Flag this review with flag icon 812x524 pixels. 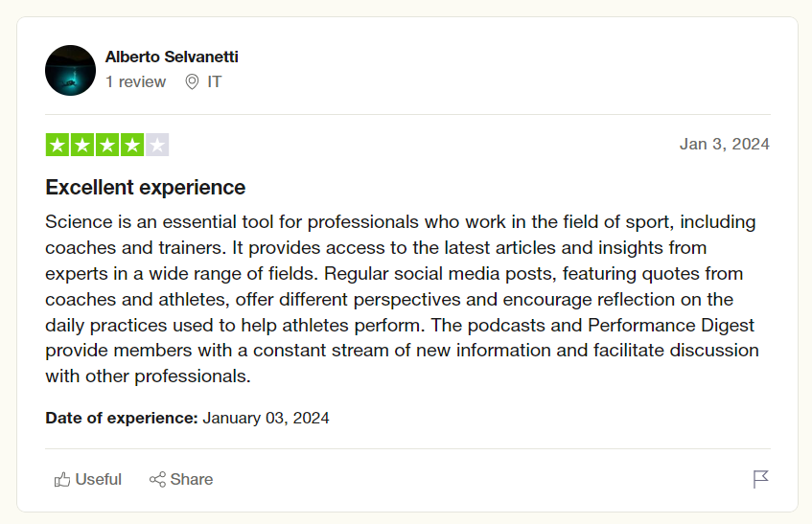coord(761,479)
